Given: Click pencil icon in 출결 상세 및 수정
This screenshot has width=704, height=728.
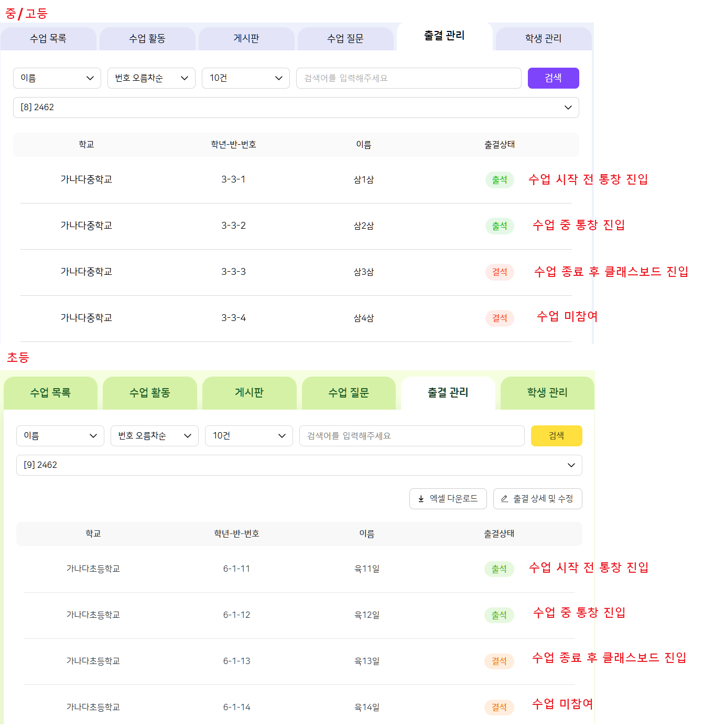Looking at the screenshot, I should 504,499.
